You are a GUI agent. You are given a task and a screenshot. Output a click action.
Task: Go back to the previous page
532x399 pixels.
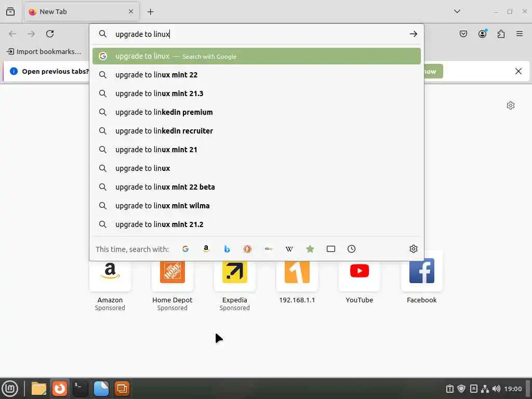pyautogui.click(x=12, y=34)
